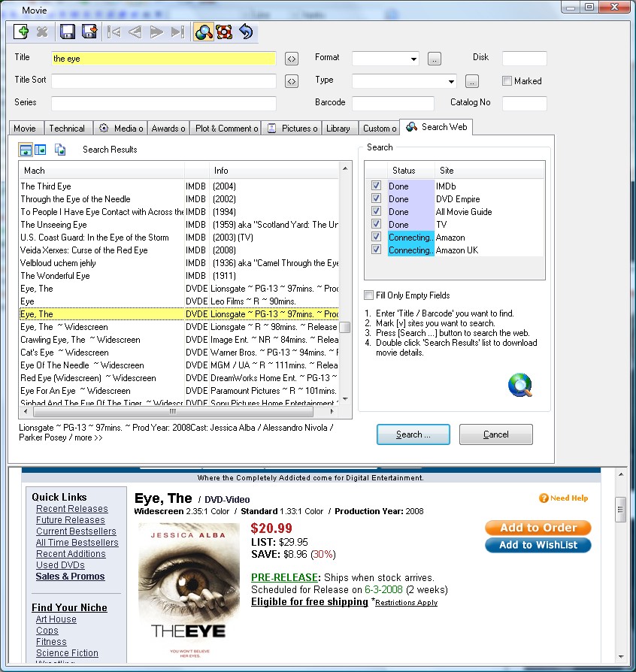Uncheck the DVD Empire site checkbox
Image resolution: width=636 pixels, height=672 pixels.
click(x=377, y=198)
